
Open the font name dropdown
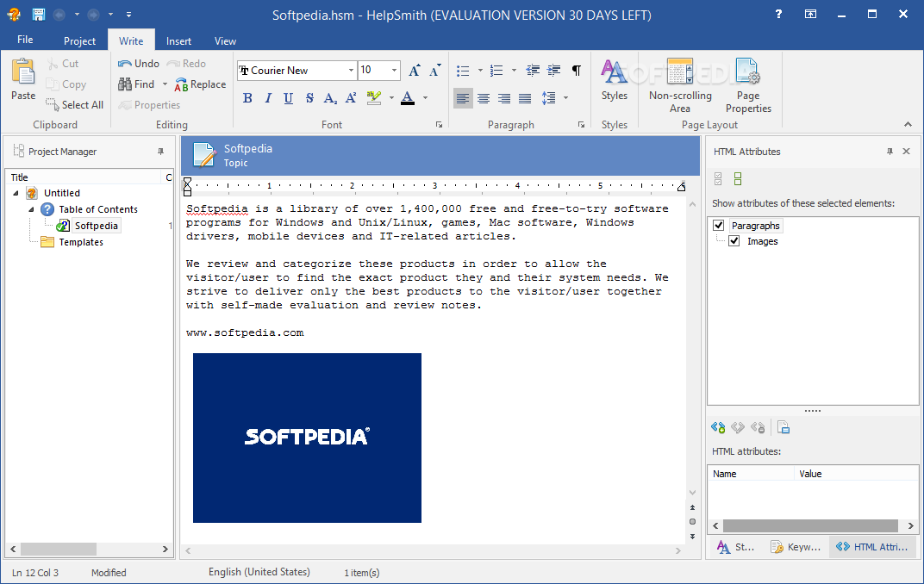[351, 71]
